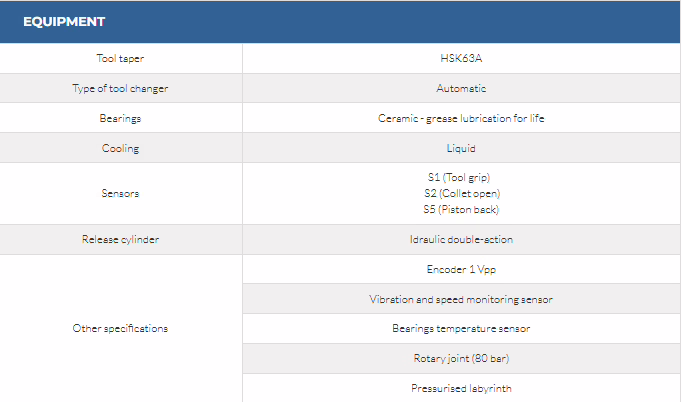This screenshot has height=402, width=682.
Task: Click the Rotary joint (80 bar) entry
Action: [x=461, y=358]
